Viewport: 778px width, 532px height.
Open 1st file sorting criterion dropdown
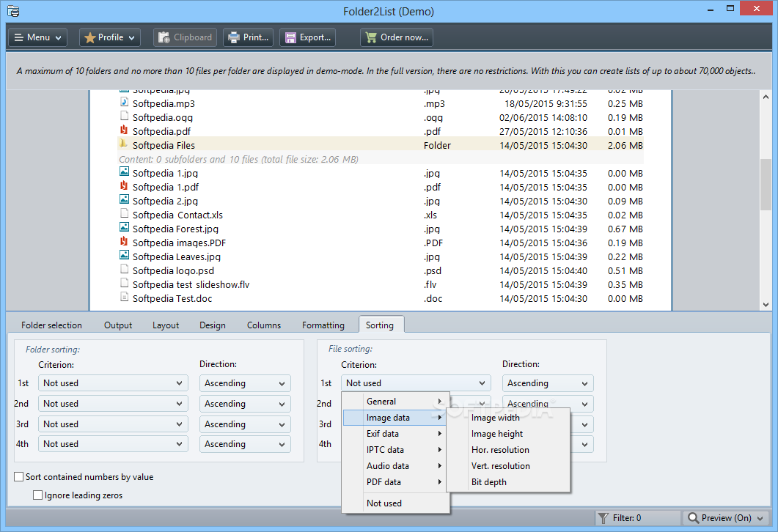click(416, 383)
